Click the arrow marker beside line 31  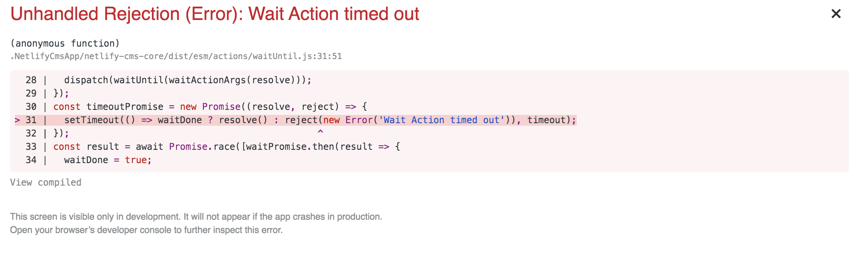[x=17, y=120]
